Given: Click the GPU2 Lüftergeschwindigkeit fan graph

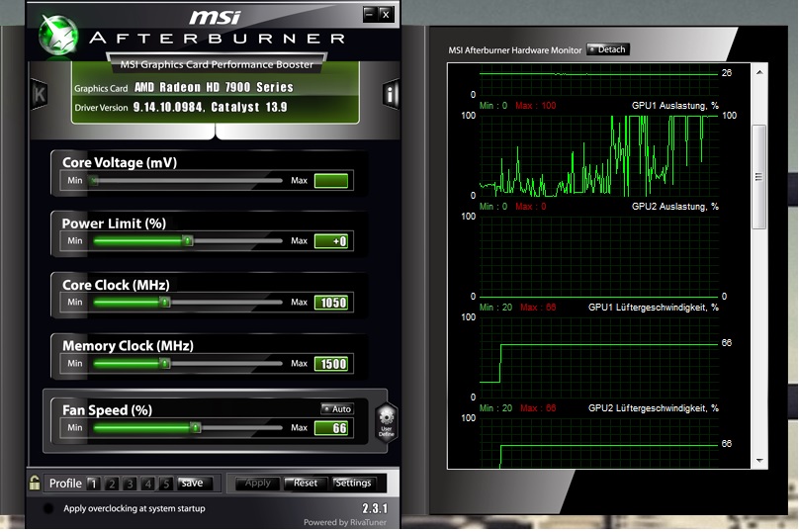Looking at the screenshot, I should (x=598, y=443).
